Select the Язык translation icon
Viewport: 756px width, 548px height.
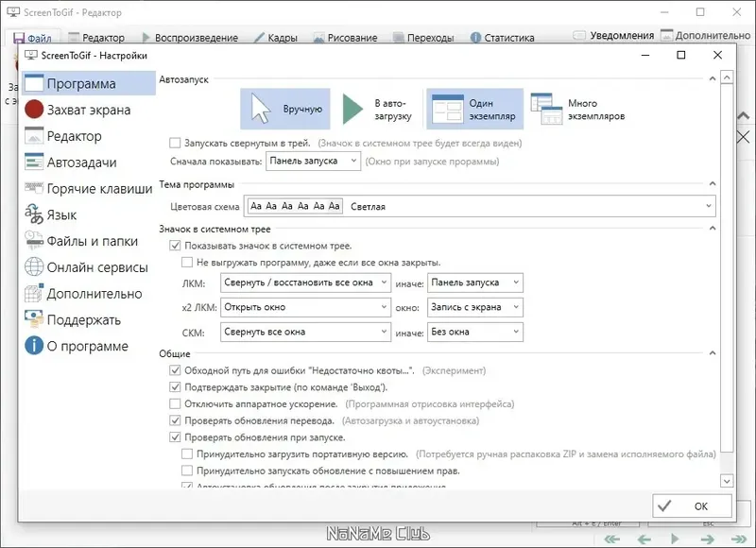pos(34,214)
